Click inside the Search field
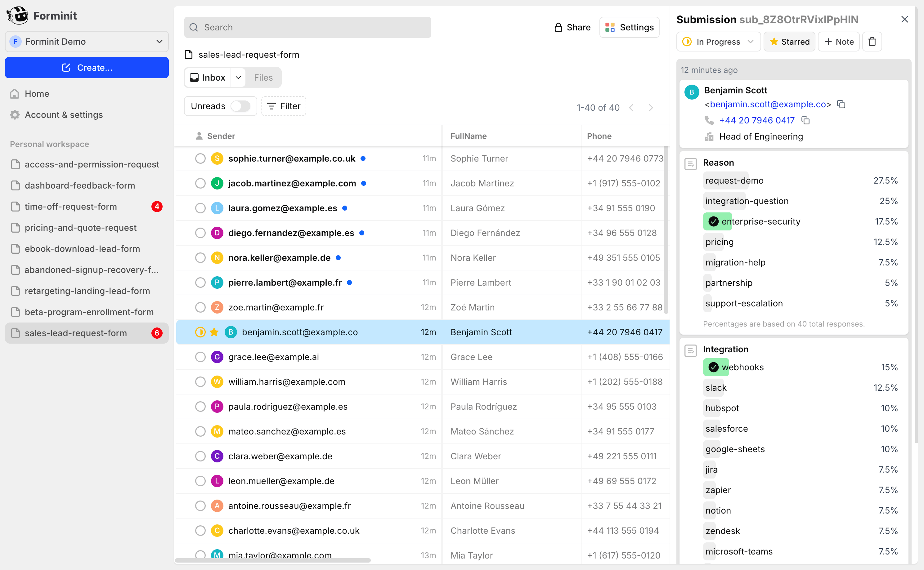This screenshot has width=924, height=570. point(307,27)
